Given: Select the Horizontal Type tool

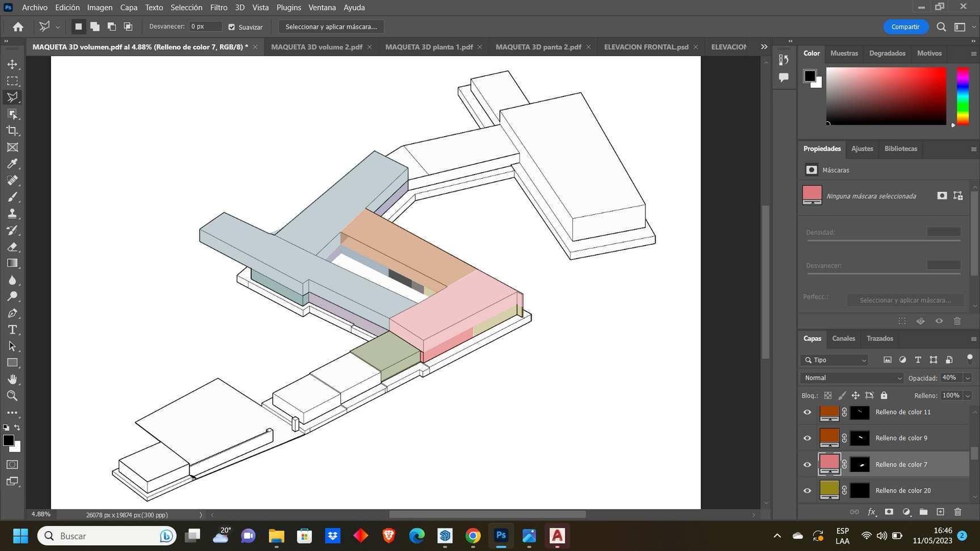Looking at the screenshot, I should (12, 330).
